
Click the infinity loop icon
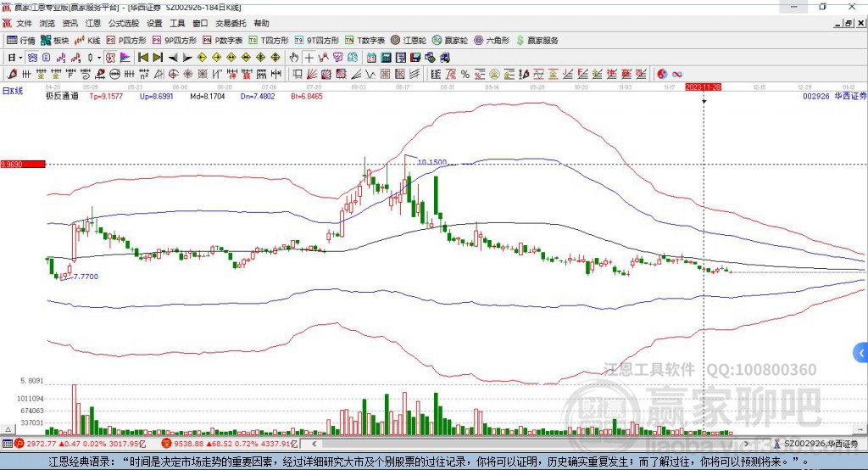[x=677, y=75]
